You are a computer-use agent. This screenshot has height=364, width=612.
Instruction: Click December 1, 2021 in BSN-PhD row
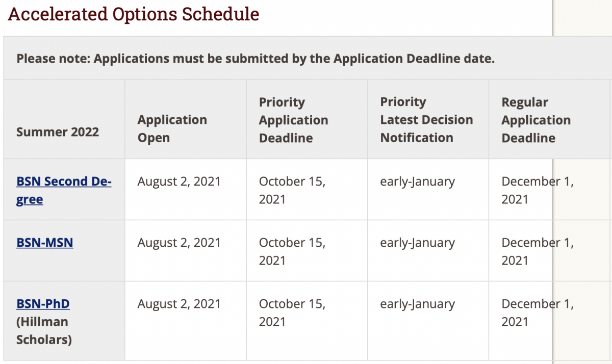coord(538,313)
